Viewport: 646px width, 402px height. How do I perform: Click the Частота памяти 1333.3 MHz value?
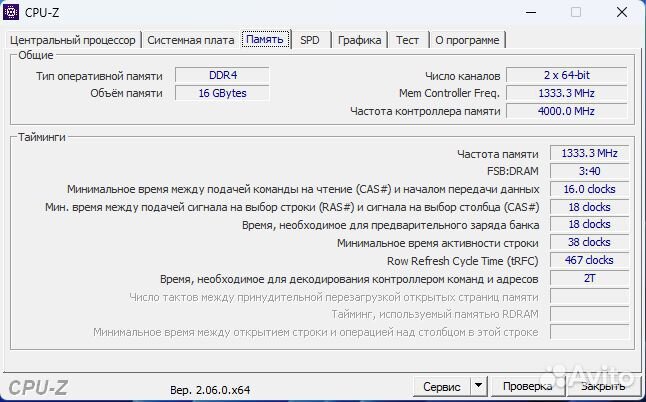pyautogui.click(x=590, y=153)
